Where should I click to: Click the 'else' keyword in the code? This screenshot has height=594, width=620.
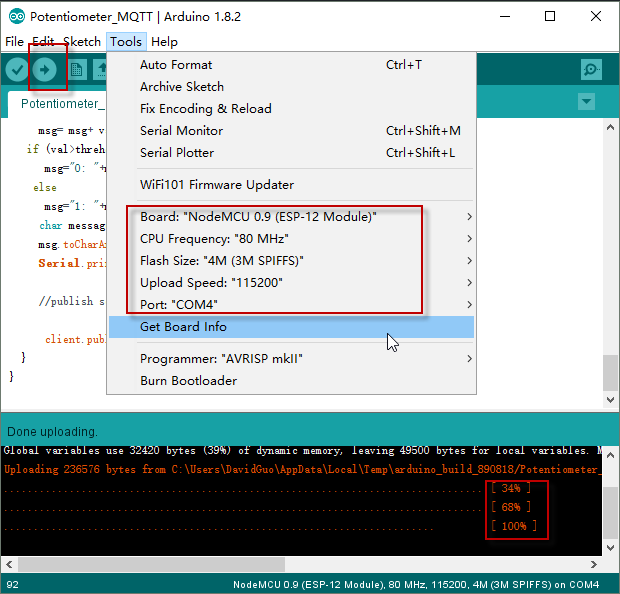click(45, 187)
